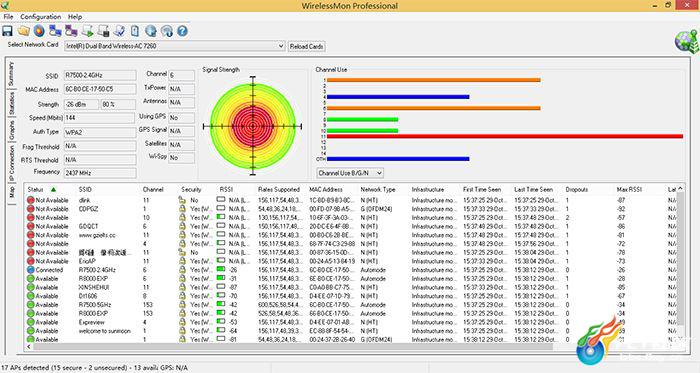Click the left arrow of the horizontal scrollbar
This screenshot has height=373, width=700.
(29, 347)
